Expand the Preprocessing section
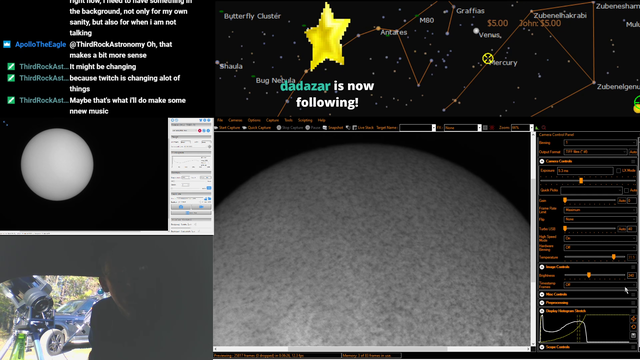 (542, 303)
